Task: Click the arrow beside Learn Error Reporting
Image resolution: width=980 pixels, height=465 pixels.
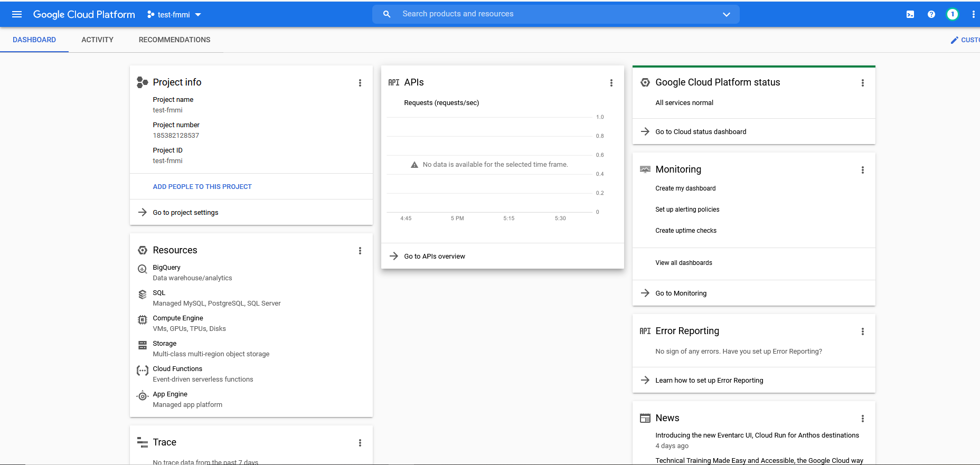Action: click(645, 380)
